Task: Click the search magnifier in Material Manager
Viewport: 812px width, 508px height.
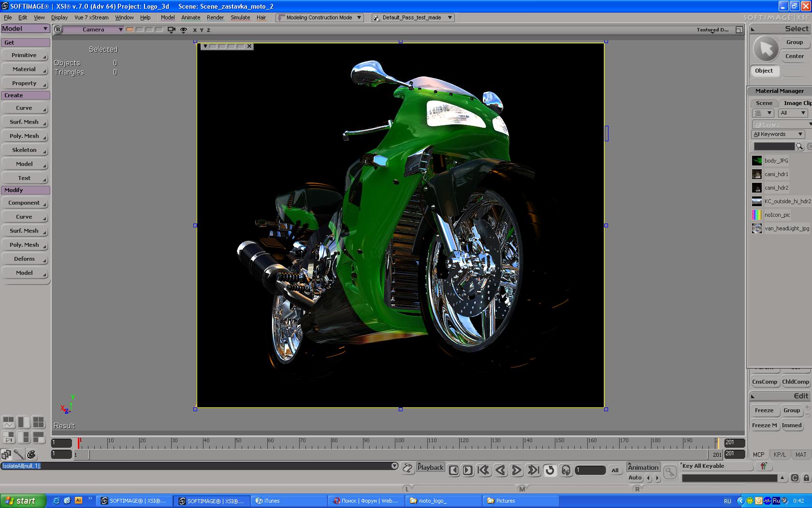Action: coord(799,146)
